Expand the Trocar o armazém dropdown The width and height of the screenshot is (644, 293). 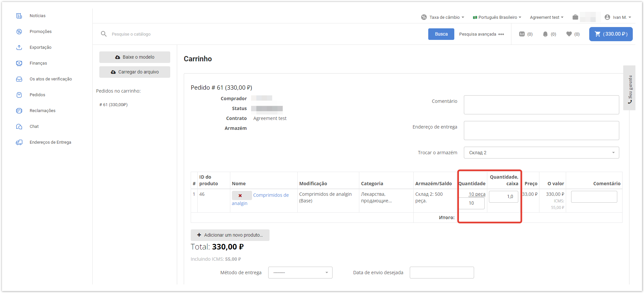click(x=541, y=153)
